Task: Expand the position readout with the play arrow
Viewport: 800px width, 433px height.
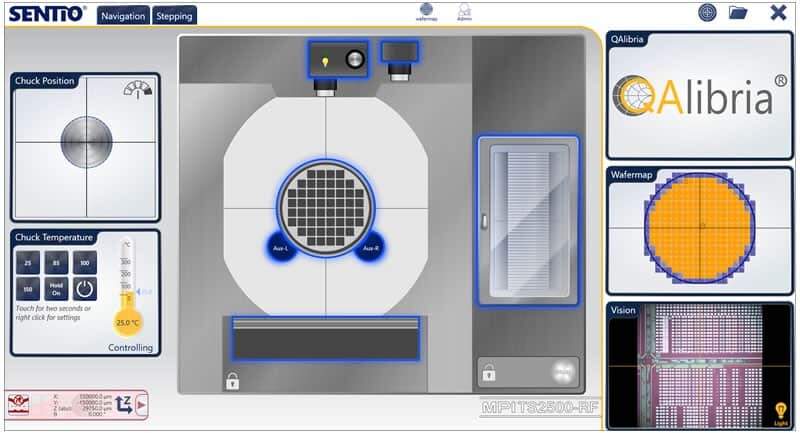Action: tap(141, 405)
